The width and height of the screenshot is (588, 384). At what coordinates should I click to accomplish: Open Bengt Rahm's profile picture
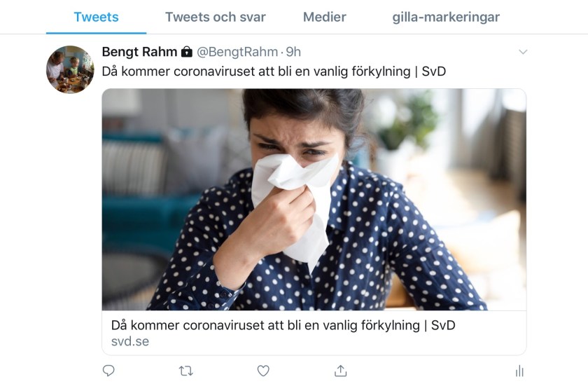point(70,69)
